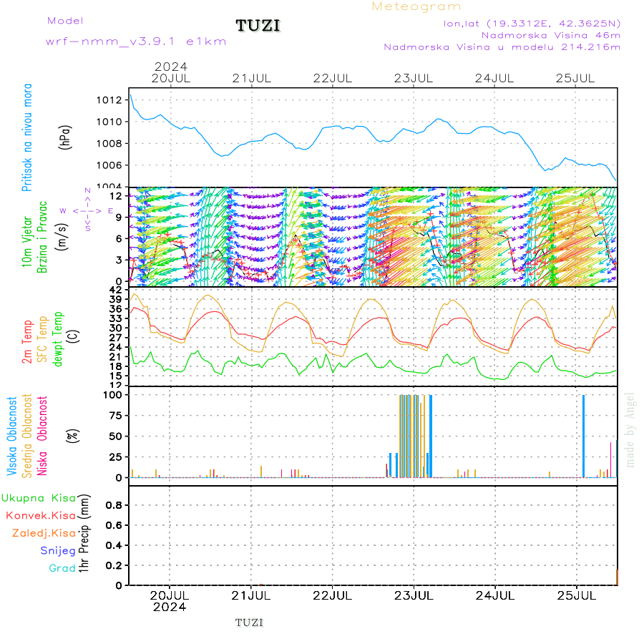Click "21JUL" on the bottom date axis
644x644 pixels.
pyautogui.click(x=251, y=595)
